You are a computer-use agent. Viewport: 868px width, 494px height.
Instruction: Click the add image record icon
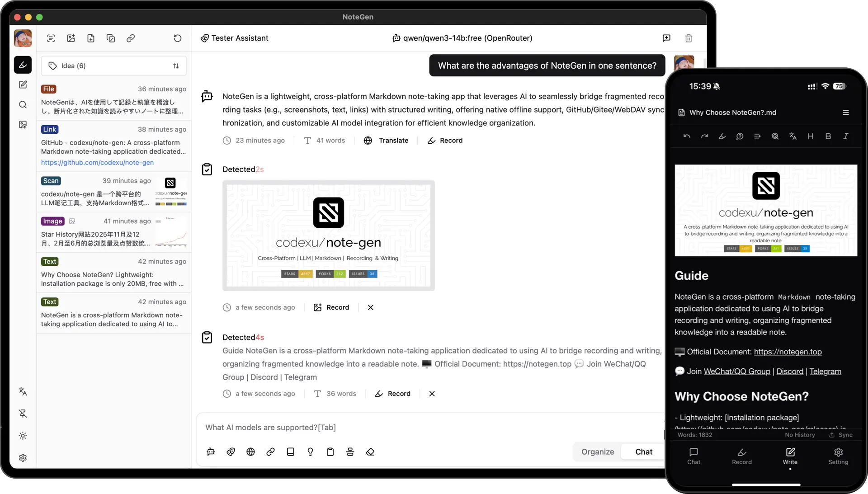click(x=71, y=38)
